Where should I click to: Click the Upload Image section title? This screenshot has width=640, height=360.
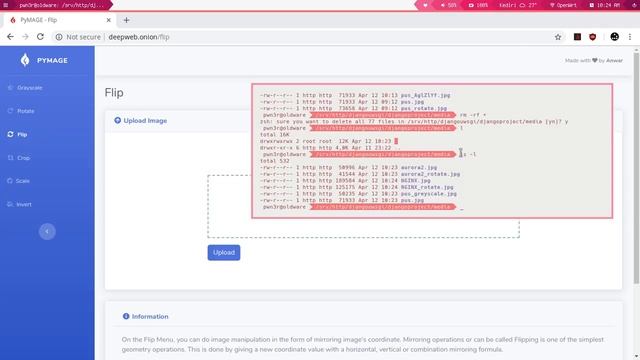point(145,120)
